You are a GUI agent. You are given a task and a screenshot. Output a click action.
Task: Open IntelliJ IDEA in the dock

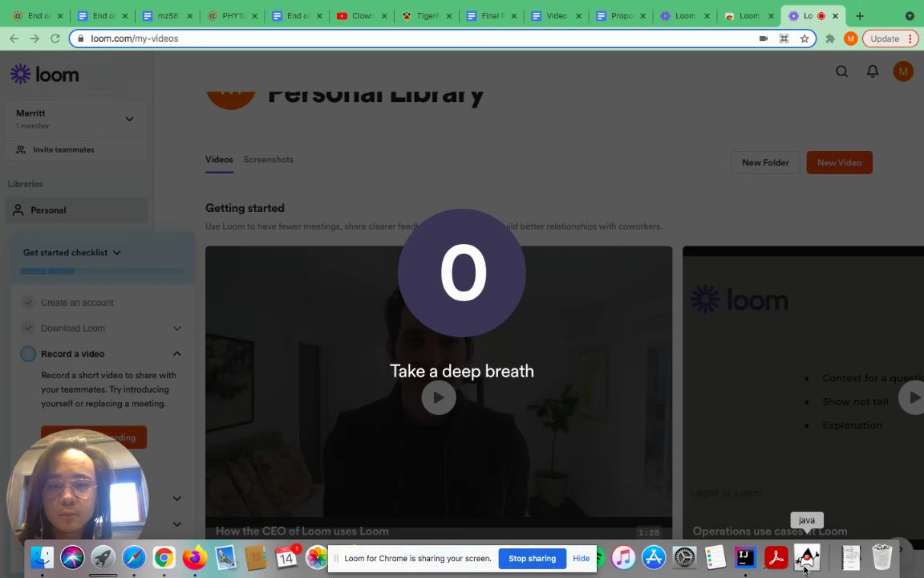pos(745,557)
